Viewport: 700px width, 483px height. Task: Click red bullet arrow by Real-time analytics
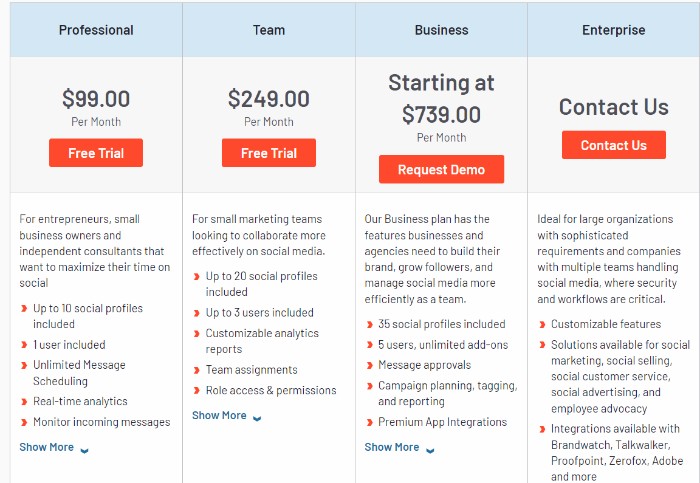tap(24, 402)
